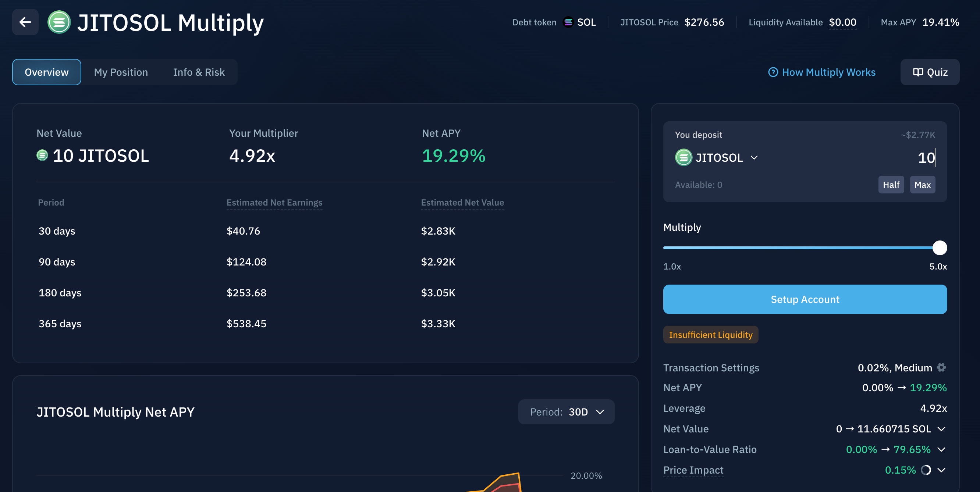
Task: Click the 1.0x slider minimum label
Action: [x=672, y=267]
